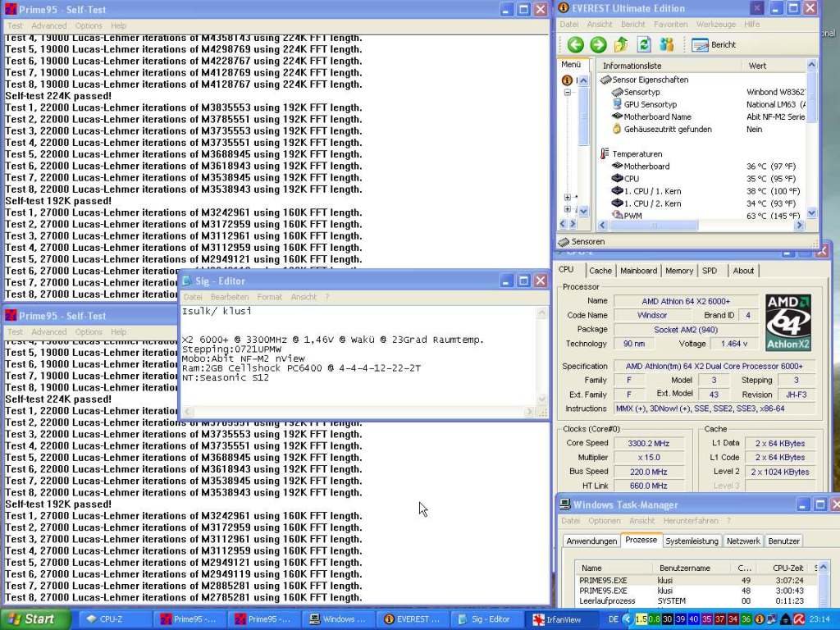Click the green 36 tray icon
840x630 pixels.
pos(746,619)
